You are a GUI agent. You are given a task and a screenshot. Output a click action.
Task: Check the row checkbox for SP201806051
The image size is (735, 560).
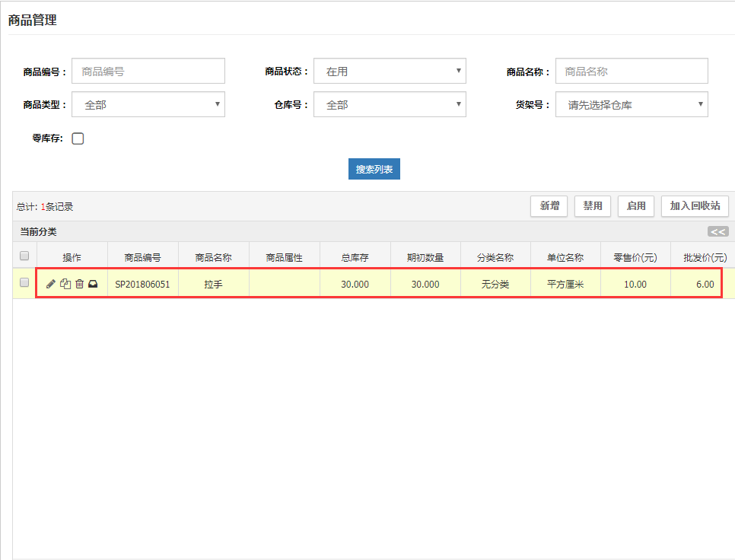coord(24,282)
